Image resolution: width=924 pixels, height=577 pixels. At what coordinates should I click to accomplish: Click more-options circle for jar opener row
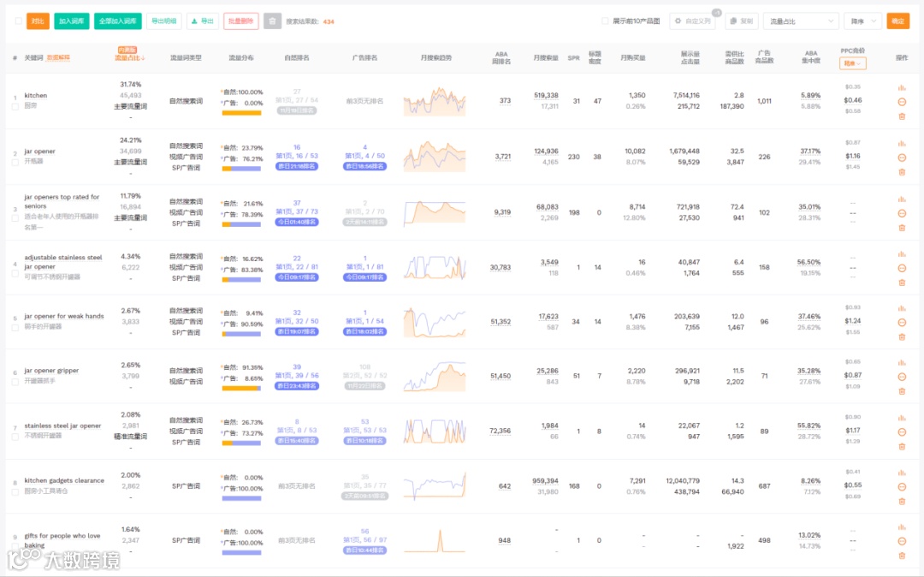click(902, 158)
